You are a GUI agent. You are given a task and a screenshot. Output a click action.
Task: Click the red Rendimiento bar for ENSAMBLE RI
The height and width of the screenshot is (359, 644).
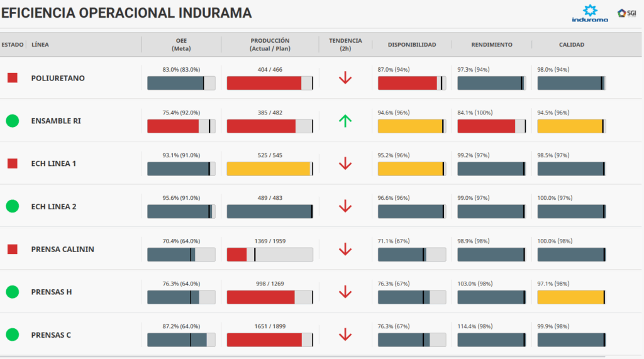tap(486, 126)
